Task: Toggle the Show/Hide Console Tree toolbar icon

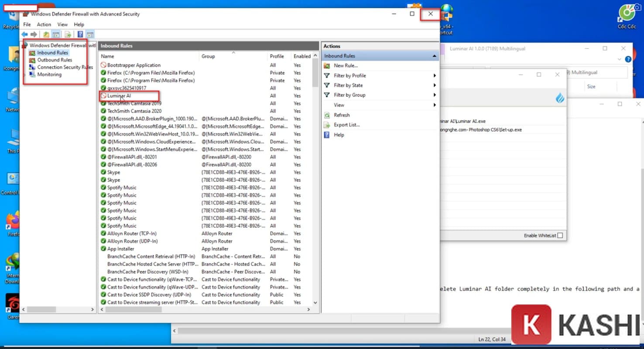Action: 56,34
